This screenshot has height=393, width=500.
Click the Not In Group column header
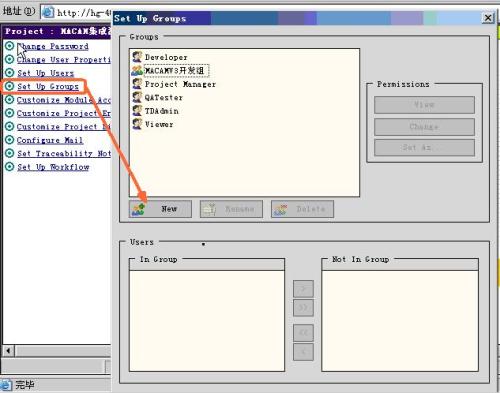(400, 265)
